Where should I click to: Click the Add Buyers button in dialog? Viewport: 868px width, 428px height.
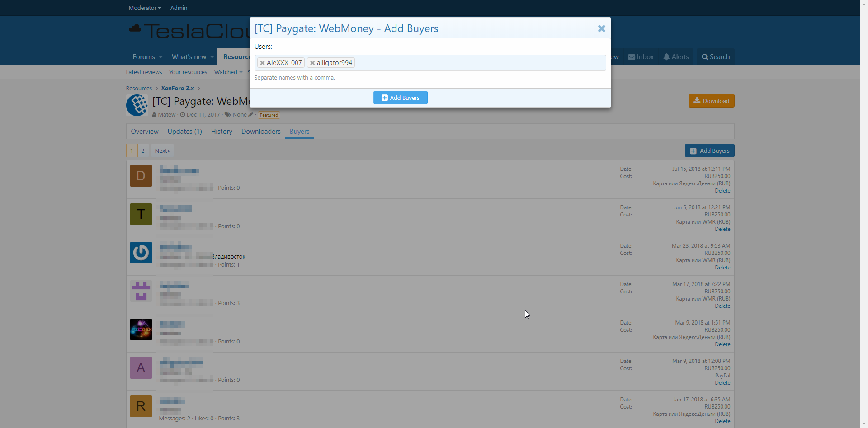(400, 98)
